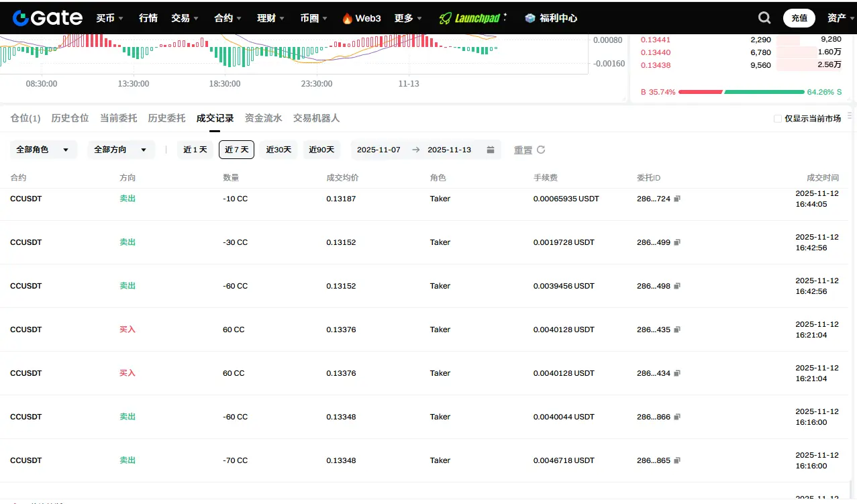Copy order ID 286...499
The height and width of the screenshot is (504, 857).
677,242
